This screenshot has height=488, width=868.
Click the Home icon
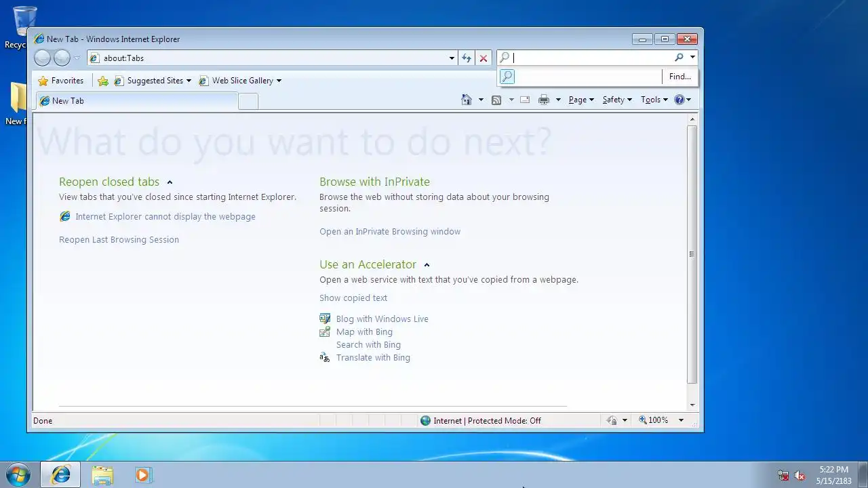tap(466, 100)
